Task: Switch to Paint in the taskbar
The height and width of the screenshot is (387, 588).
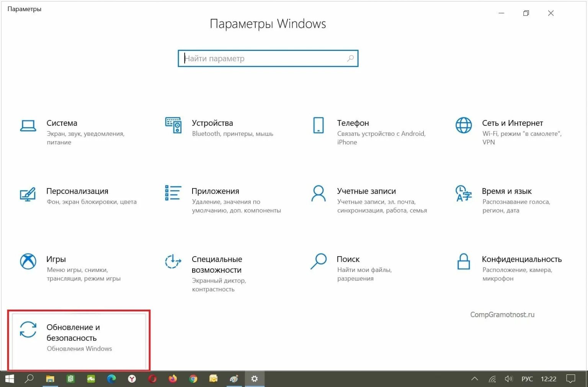Action: (234, 379)
